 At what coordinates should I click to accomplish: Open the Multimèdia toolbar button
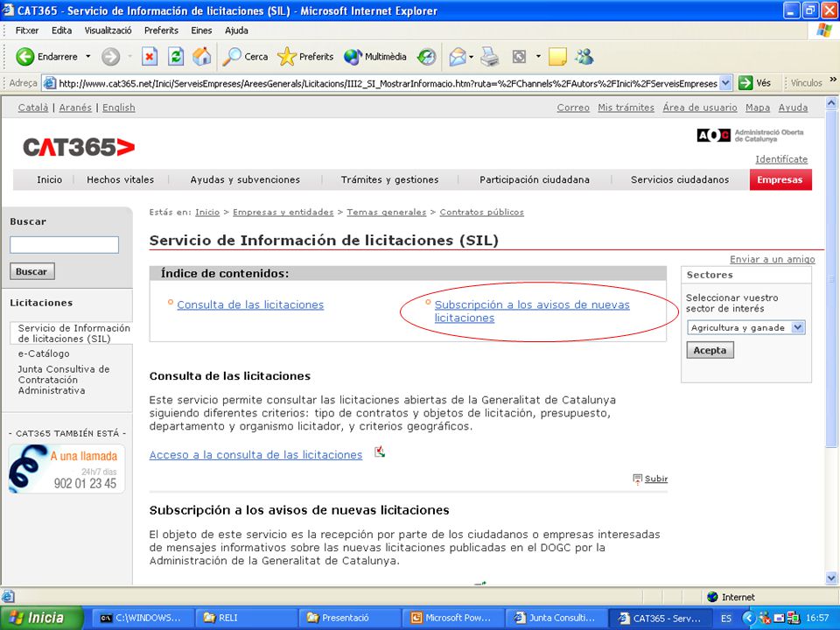pyautogui.click(x=375, y=56)
